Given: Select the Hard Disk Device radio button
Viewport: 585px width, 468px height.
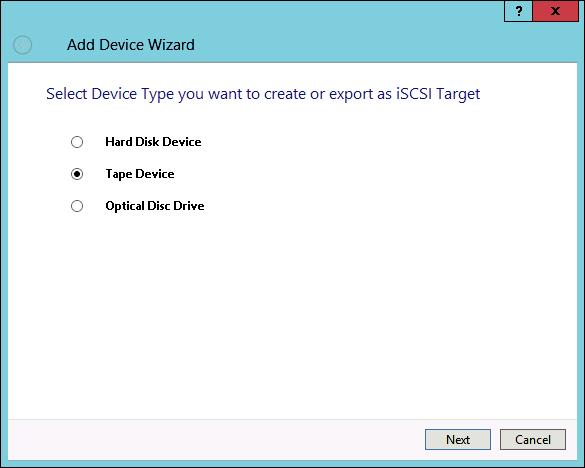Looking at the screenshot, I should pos(77,142).
